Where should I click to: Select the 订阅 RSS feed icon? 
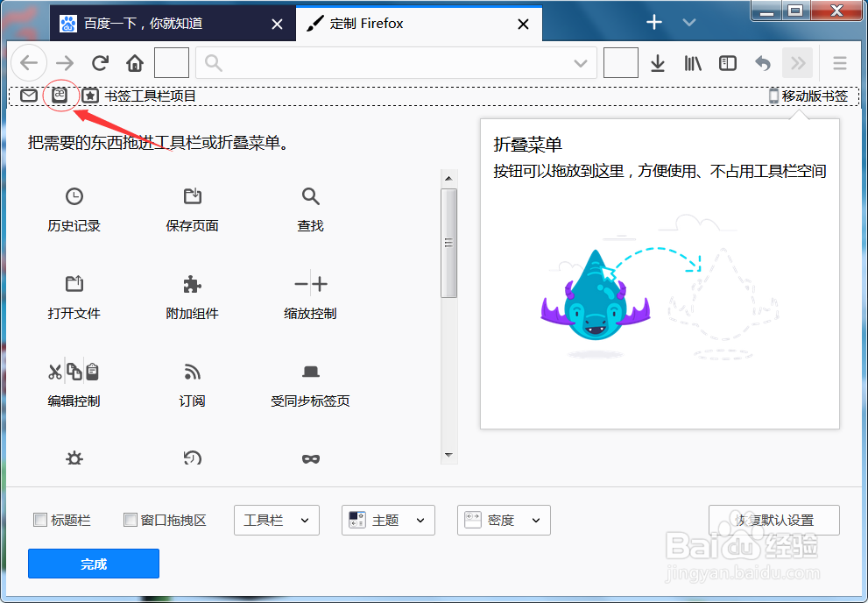pyautogui.click(x=192, y=372)
